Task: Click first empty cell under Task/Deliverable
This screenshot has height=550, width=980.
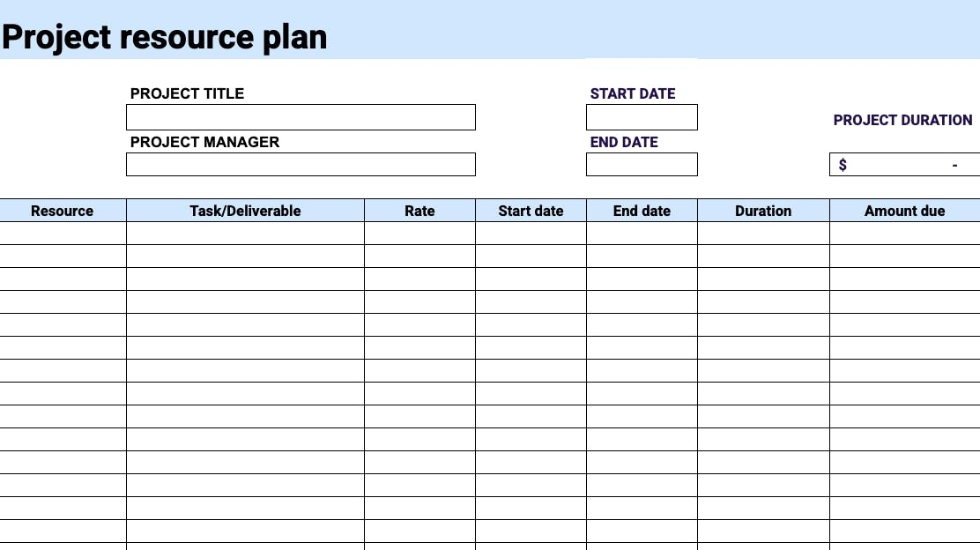Action: (245, 233)
